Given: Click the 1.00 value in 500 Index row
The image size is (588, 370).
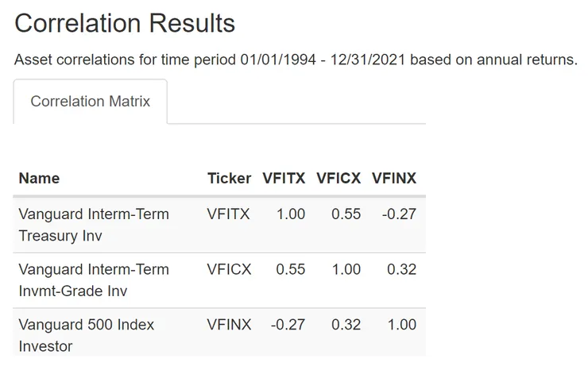Looking at the screenshot, I should click(x=401, y=325).
